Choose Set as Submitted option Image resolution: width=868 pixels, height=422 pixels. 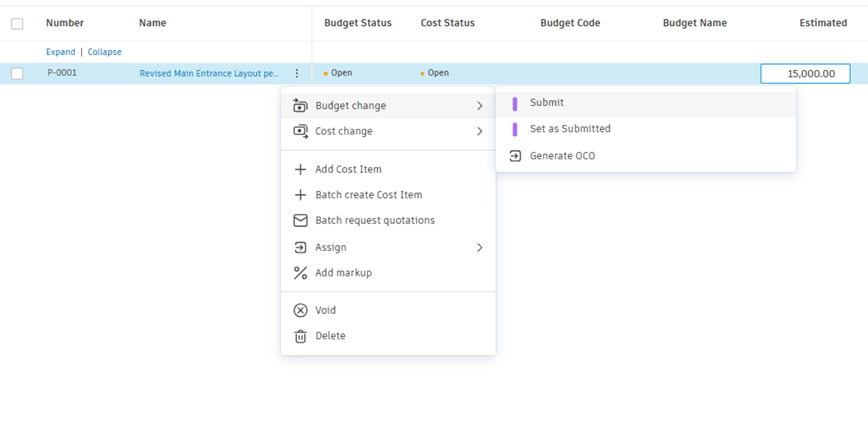pos(570,129)
